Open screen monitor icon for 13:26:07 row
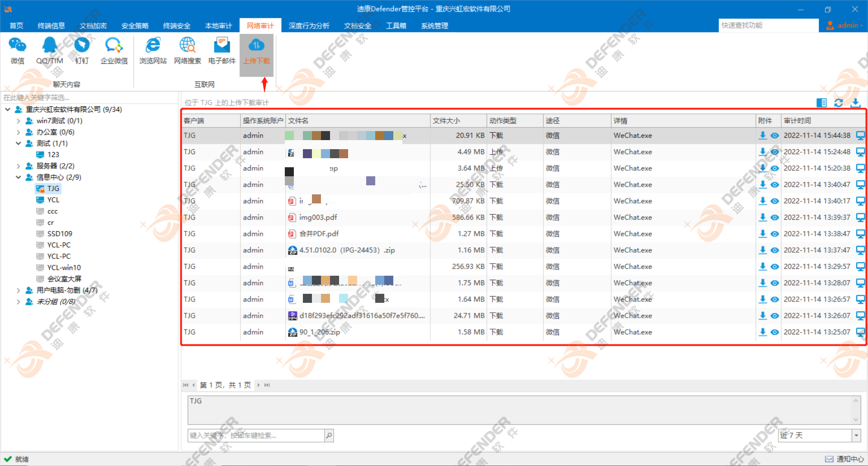The width and height of the screenshot is (868, 466). click(x=860, y=315)
